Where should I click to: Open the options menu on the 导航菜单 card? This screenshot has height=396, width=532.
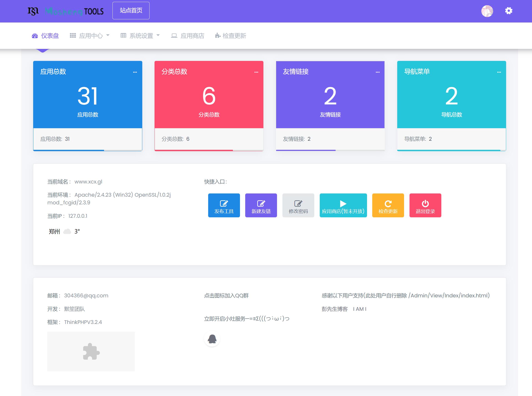(x=499, y=72)
